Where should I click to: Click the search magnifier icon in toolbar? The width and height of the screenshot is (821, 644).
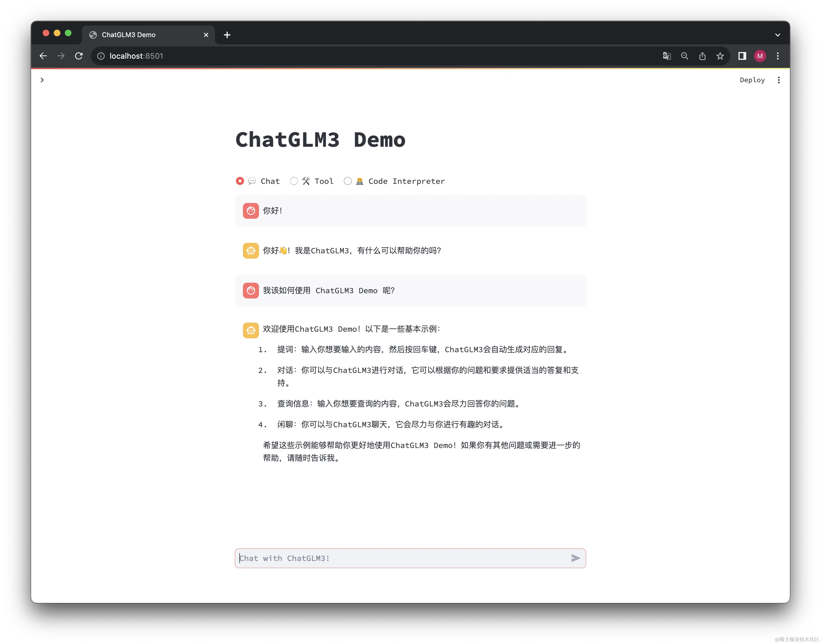pyautogui.click(x=684, y=56)
